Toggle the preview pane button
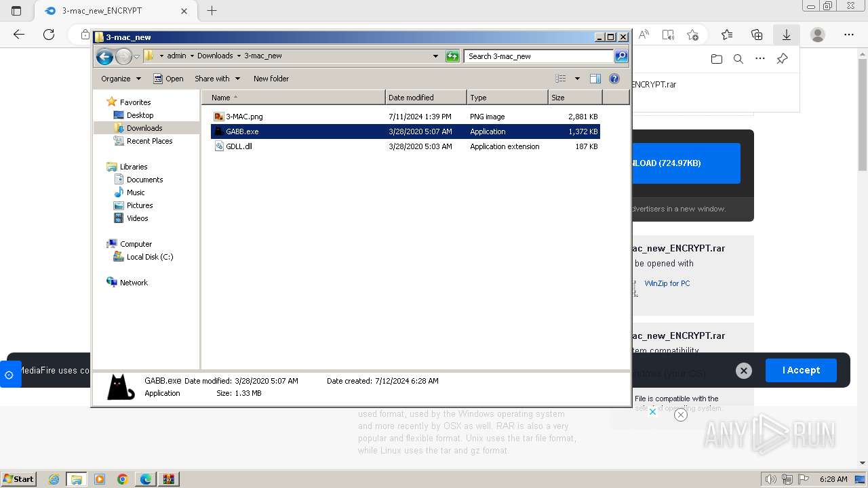The image size is (868, 488). pos(595,79)
